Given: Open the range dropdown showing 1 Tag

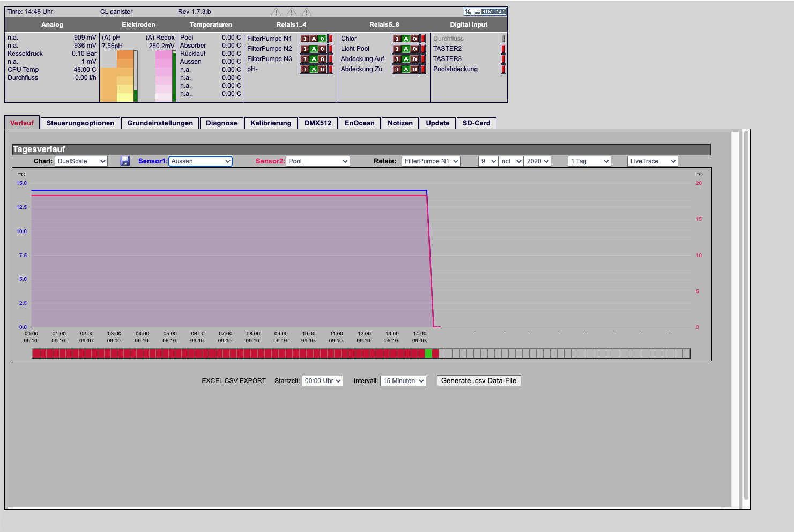Looking at the screenshot, I should (589, 161).
